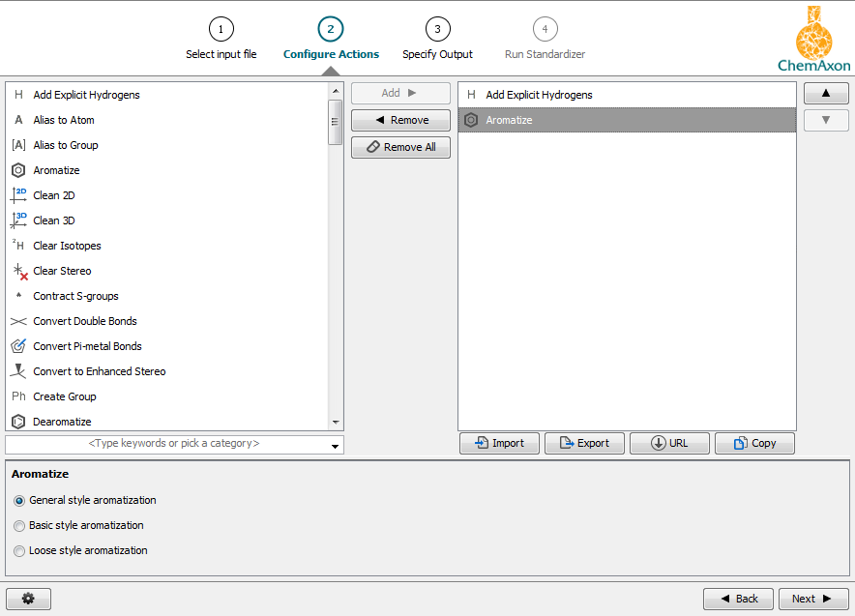Click the Clear Isotopes icon
The width and height of the screenshot is (855, 616).
click(x=17, y=246)
